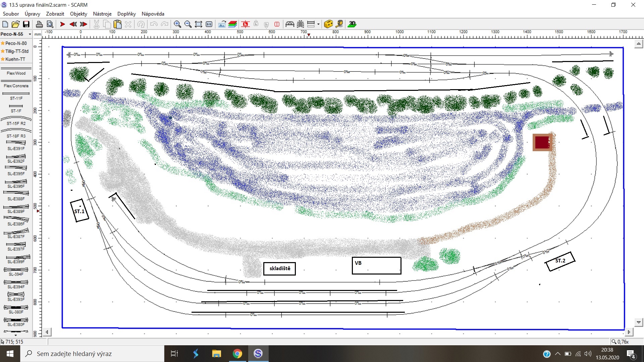Click the Zoom out magnifier icon
The height and width of the screenshot is (362, 644).
188,24
